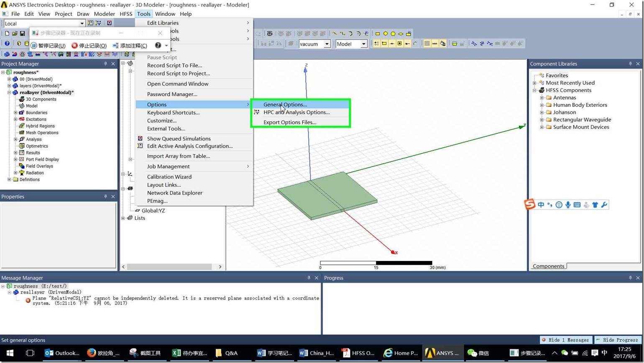Screen dimensions: 644x363
Task: Pin the Component Libraries panel
Action: point(630,64)
